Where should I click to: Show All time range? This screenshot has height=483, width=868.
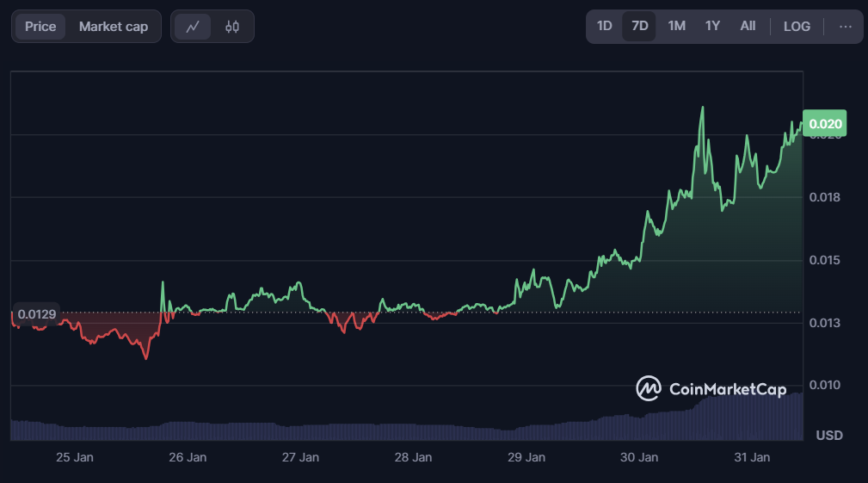(x=748, y=26)
